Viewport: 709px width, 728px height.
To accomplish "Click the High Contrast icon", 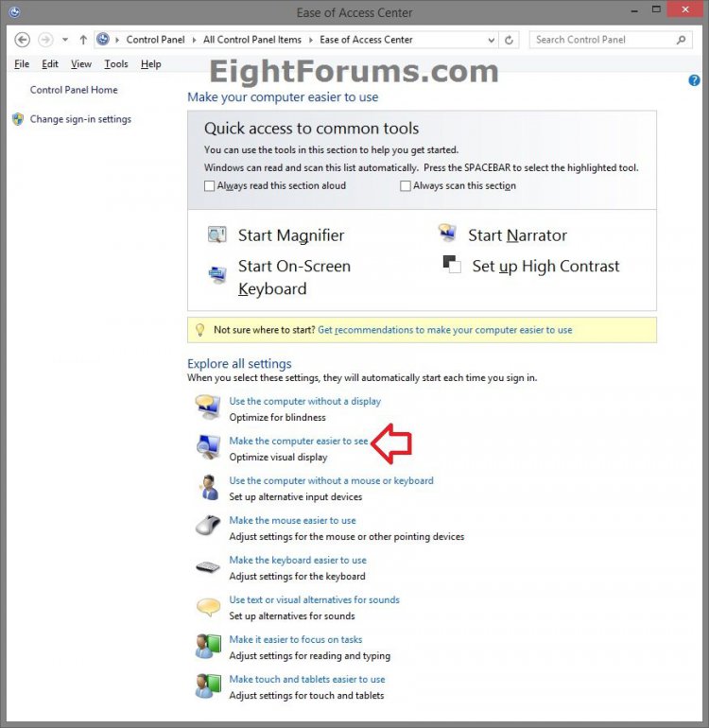I will tap(452, 264).
